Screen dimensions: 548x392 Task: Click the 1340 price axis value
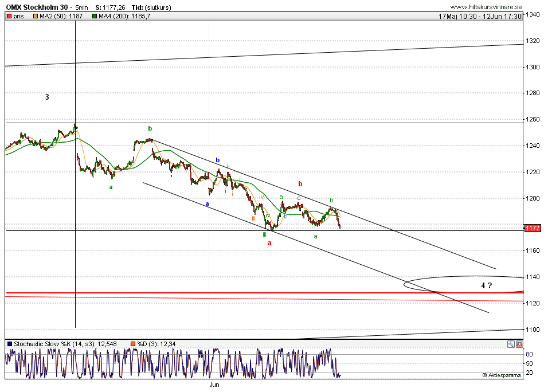tap(533, 14)
